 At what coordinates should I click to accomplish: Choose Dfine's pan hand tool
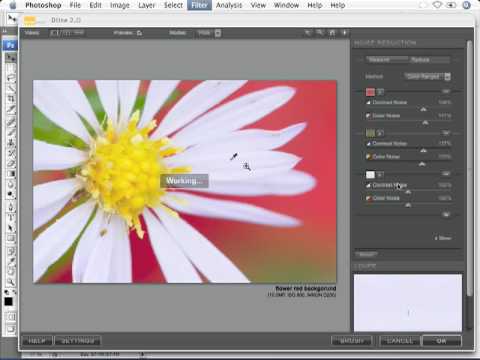click(x=332, y=33)
